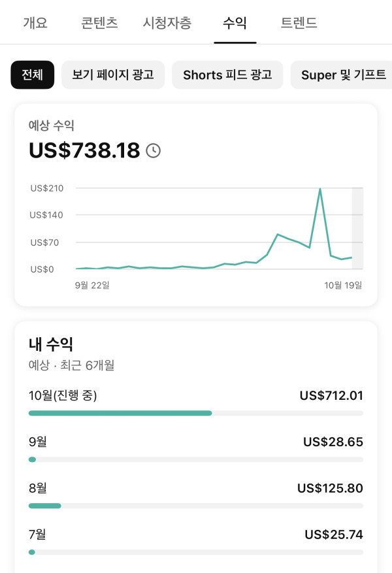Viewport: 392px width, 573px height.
Task: Tap the US$125.80 amount for 8월
Action: [330, 488]
